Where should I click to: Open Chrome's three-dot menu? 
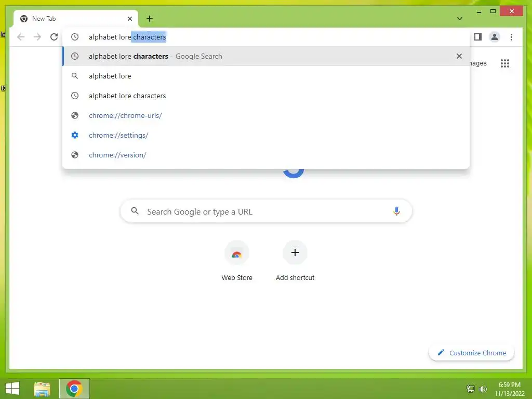[x=511, y=37]
